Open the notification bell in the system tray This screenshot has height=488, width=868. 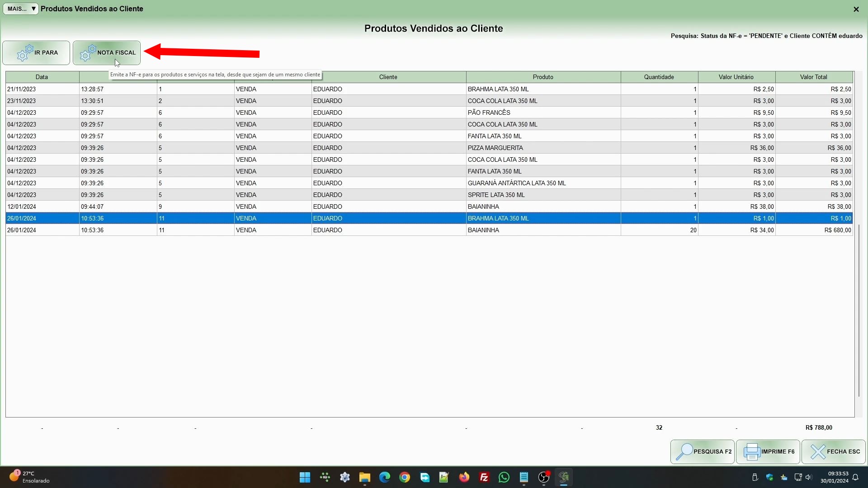pyautogui.click(x=855, y=477)
